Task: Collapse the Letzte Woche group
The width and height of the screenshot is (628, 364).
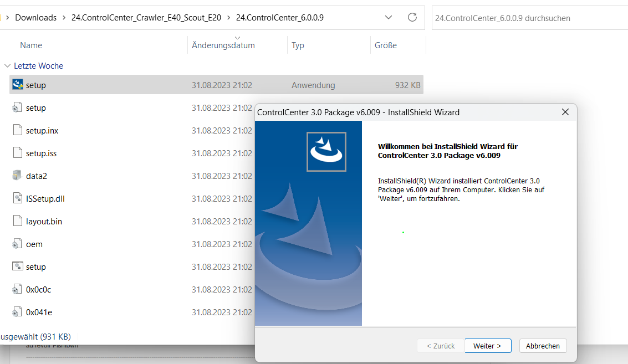Action: tap(7, 65)
